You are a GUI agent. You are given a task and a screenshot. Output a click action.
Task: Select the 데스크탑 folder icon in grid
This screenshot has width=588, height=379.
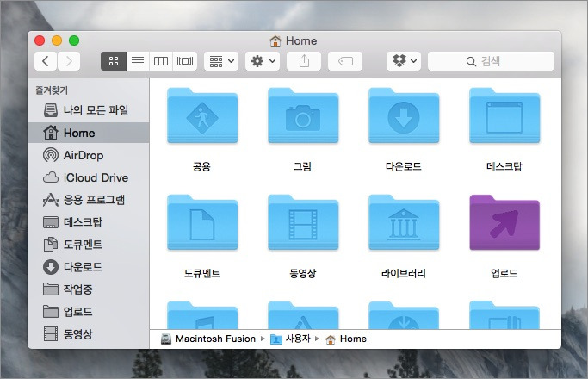coord(504,115)
